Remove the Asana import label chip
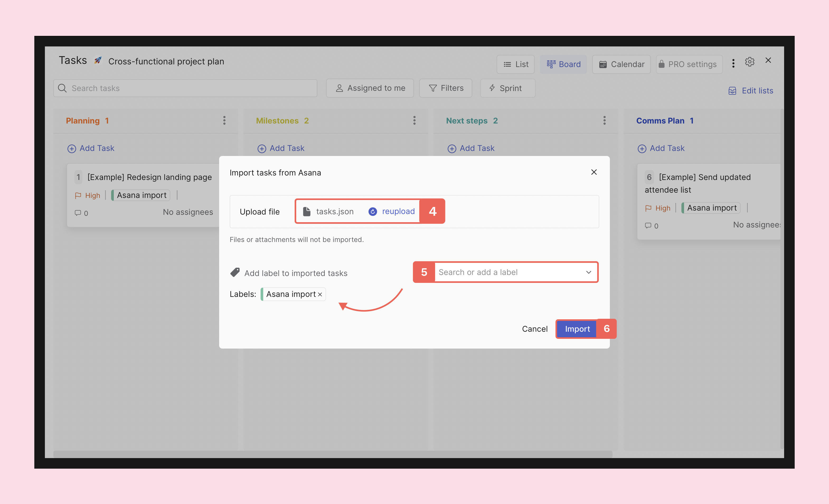The width and height of the screenshot is (829, 504). coord(320,294)
